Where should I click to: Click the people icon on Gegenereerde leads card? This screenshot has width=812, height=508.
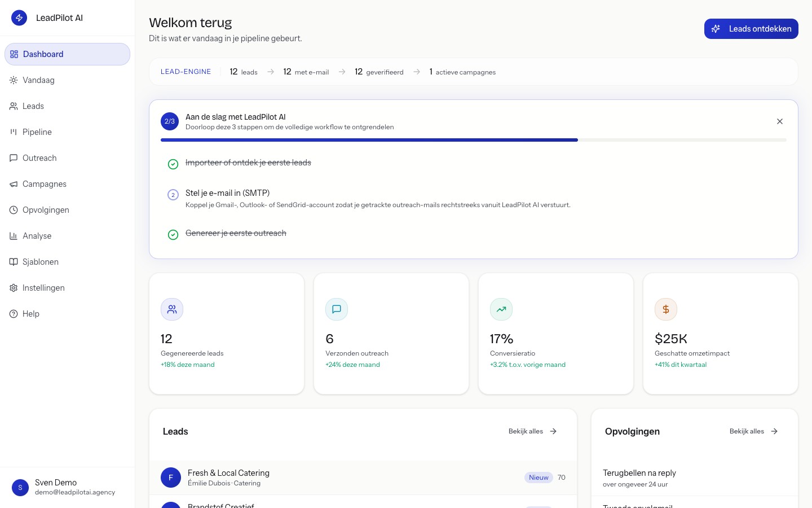point(172,309)
